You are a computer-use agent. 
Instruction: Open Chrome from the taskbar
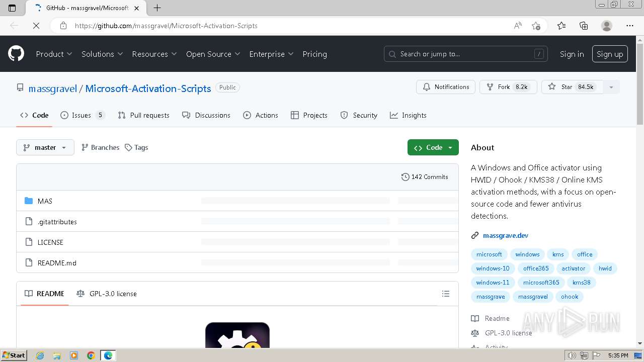pos(91,355)
